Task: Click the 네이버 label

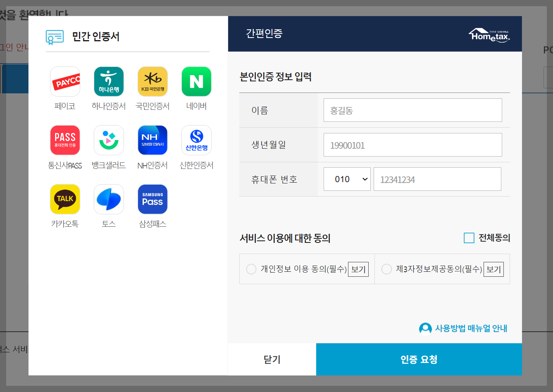Action: tap(196, 106)
